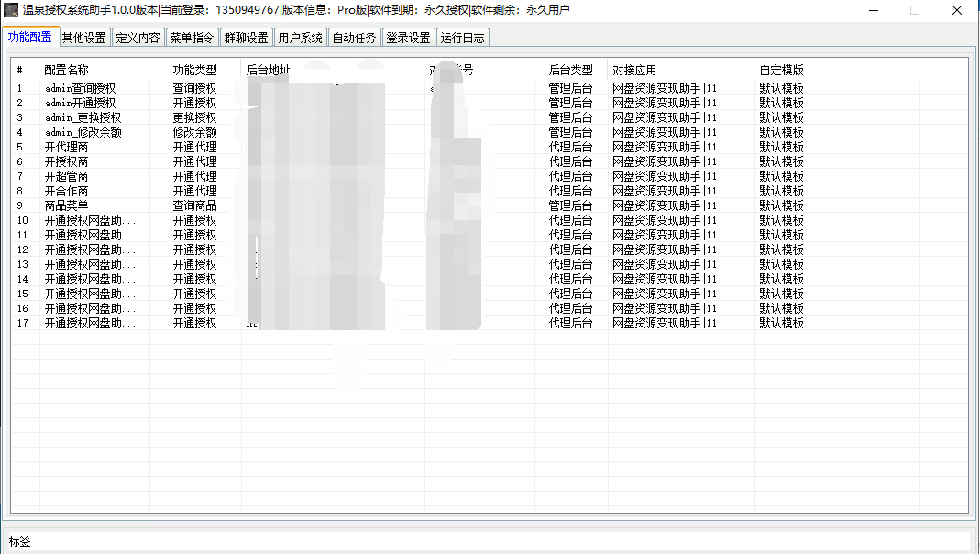The width and height of the screenshot is (980, 554).
Task: Open the 登录设置 tab
Action: click(x=408, y=38)
